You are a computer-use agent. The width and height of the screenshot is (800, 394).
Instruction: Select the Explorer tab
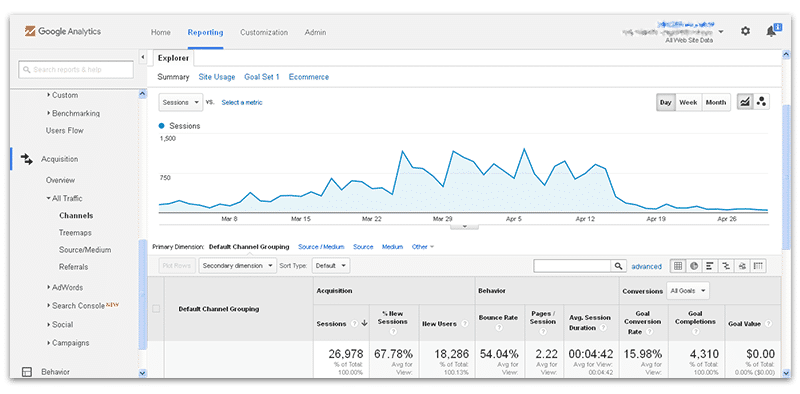point(173,58)
